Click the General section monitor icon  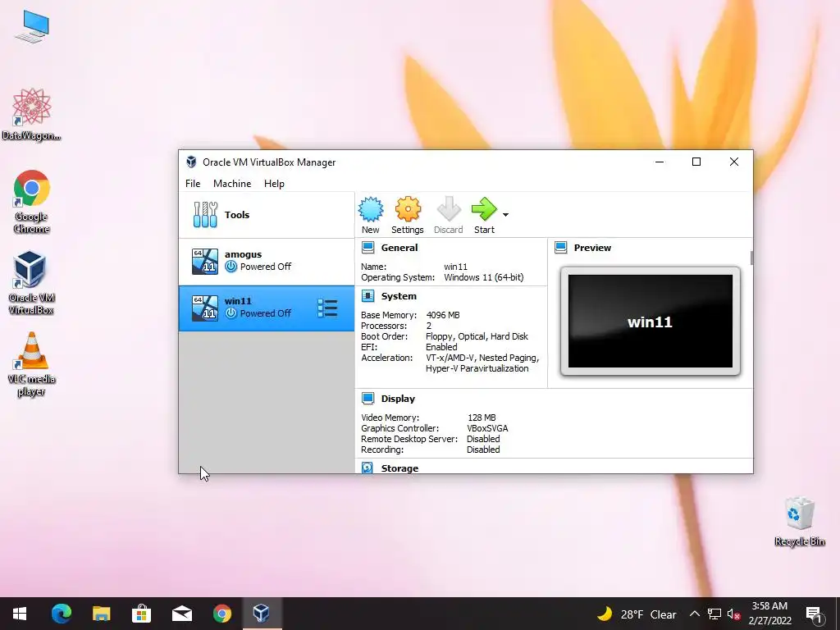click(x=367, y=248)
